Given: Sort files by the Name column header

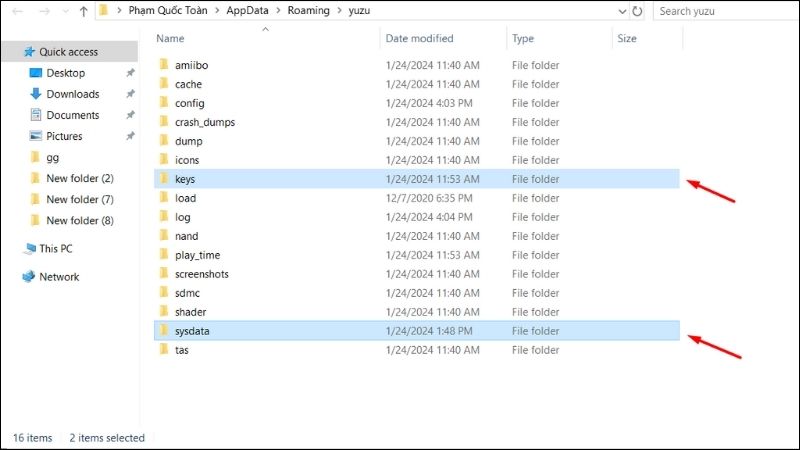Looking at the screenshot, I should coord(170,38).
